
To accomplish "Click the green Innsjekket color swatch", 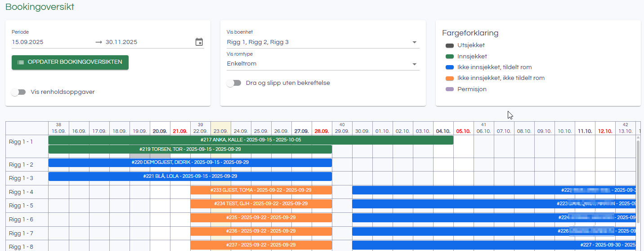I will point(450,57).
